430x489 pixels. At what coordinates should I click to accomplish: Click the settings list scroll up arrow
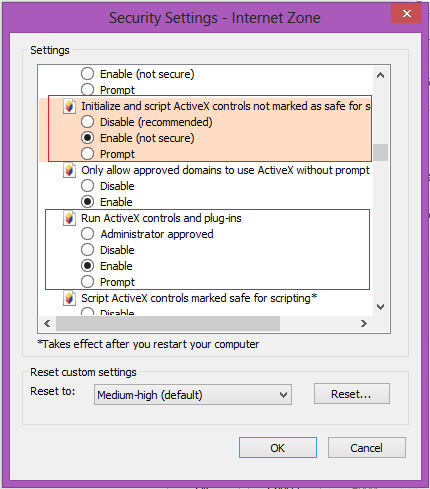pos(380,75)
